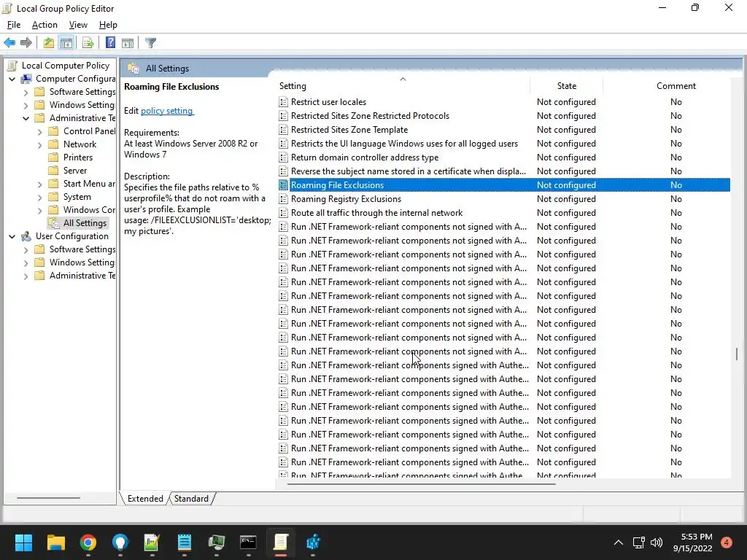
Task: Open the Help toolbar icon
Action: pos(110,43)
